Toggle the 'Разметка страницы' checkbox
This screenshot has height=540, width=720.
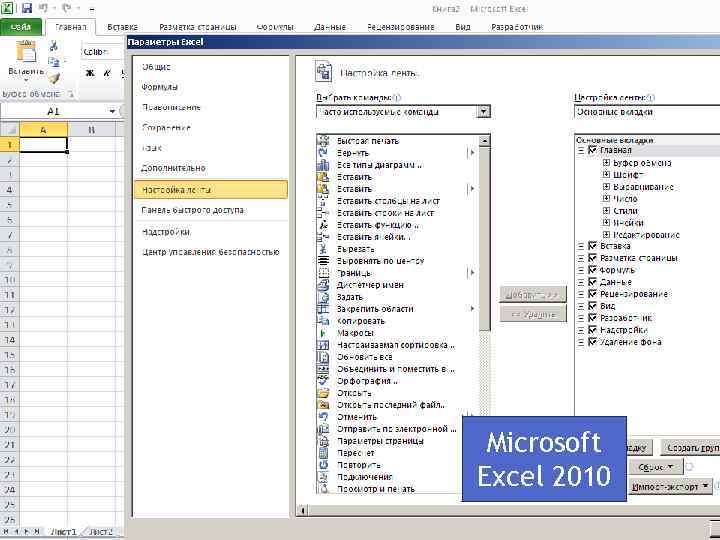[592, 258]
